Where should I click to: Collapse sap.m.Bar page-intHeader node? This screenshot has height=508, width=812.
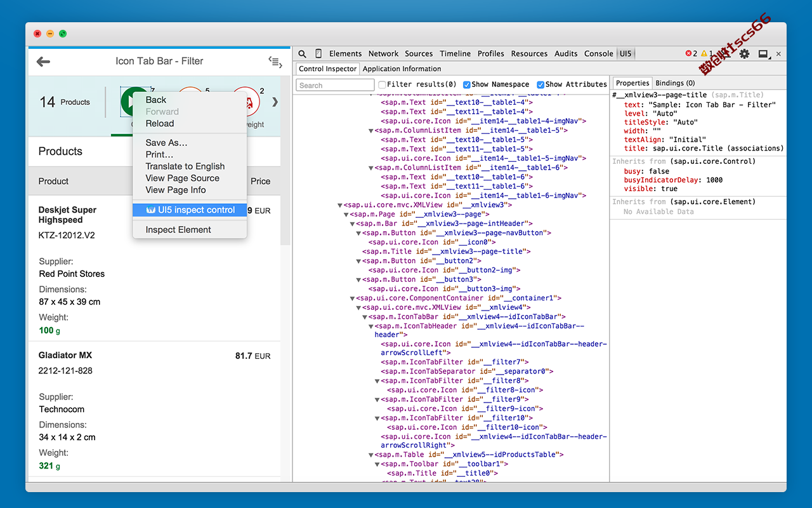[353, 224]
